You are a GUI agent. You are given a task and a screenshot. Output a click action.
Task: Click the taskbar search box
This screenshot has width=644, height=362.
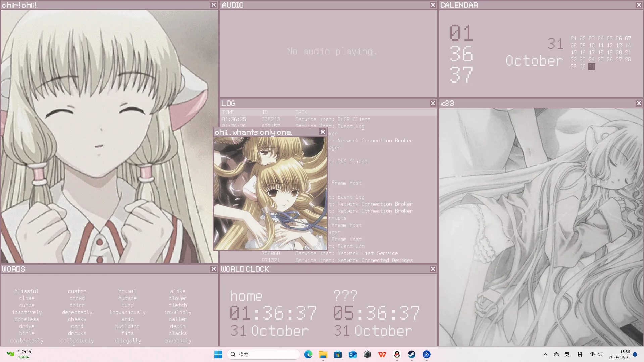click(x=263, y=354)
